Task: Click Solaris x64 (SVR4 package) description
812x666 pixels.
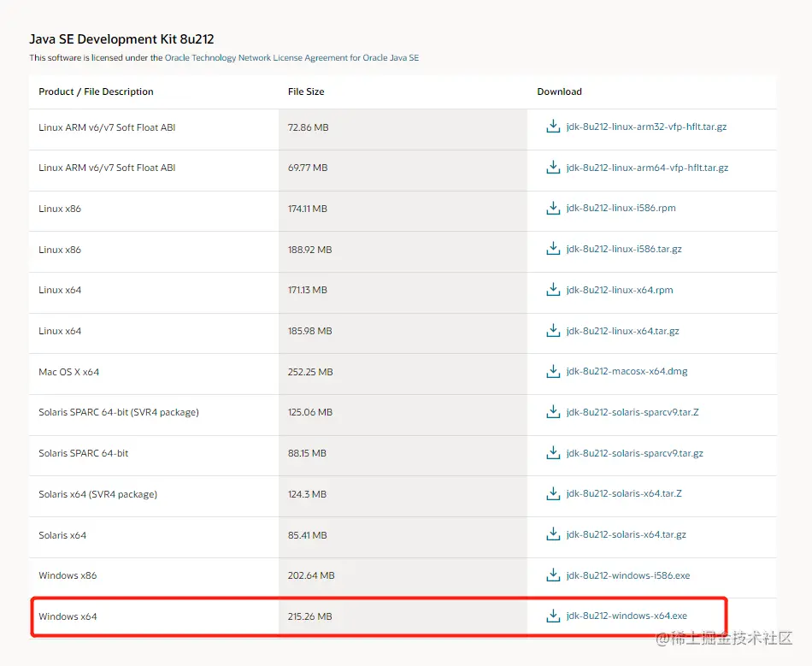Action: click(98, 494)
